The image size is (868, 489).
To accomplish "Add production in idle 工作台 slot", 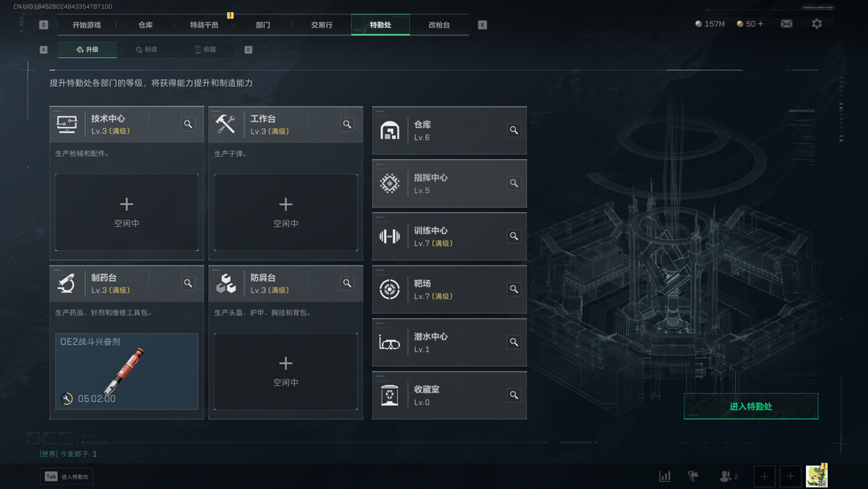I will [x=285, y=212].
